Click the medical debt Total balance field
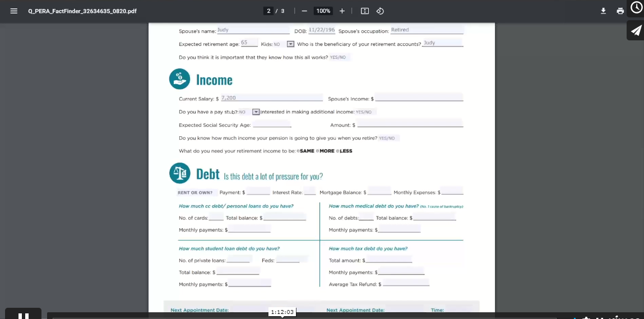 (434, 217)
